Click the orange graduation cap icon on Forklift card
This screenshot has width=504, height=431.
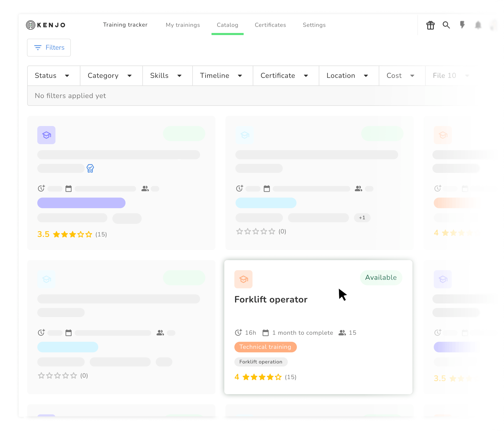tap(243, 279)
